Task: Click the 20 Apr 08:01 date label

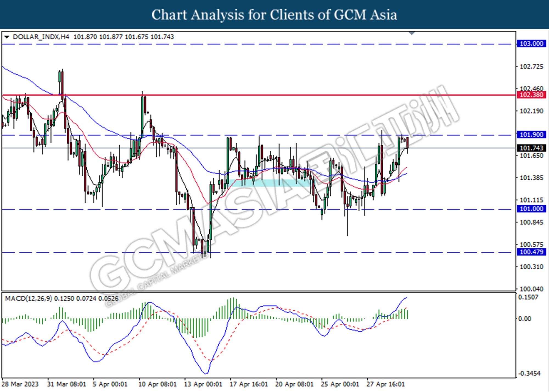Action: [x=294, y=384]
